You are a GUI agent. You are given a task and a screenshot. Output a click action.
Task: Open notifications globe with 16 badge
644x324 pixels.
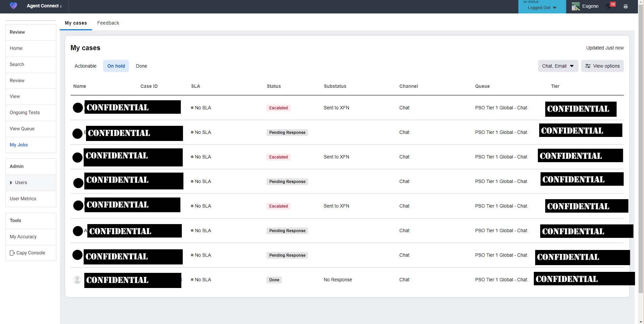click(x=611, y=6)
